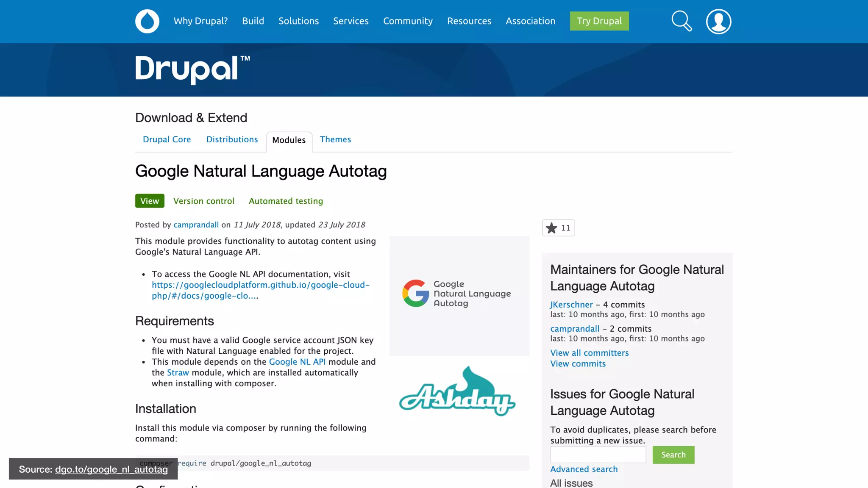Star this project with the star icon
This screenshot has width=868, height=488.
pyautogui.click(x=552, y=228)
